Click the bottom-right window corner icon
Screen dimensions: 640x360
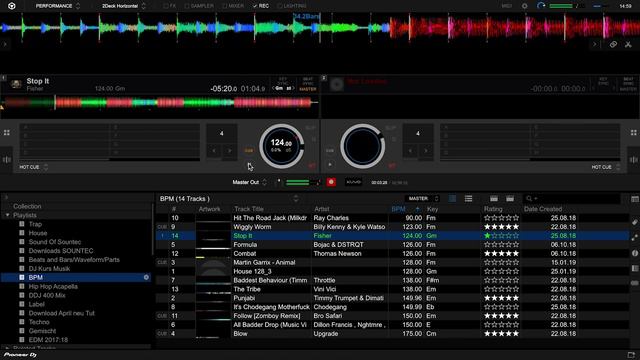[x=631, y=355]
